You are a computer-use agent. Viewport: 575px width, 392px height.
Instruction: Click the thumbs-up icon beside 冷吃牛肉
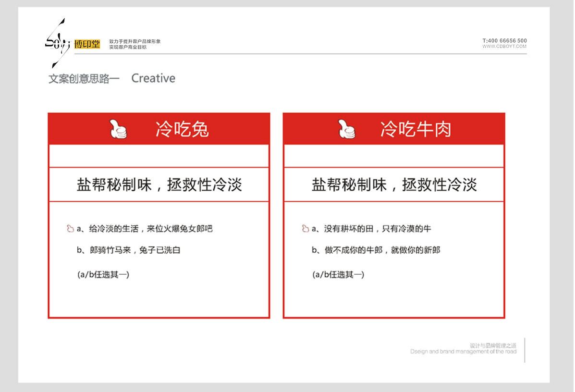click(x=346, y=129)
